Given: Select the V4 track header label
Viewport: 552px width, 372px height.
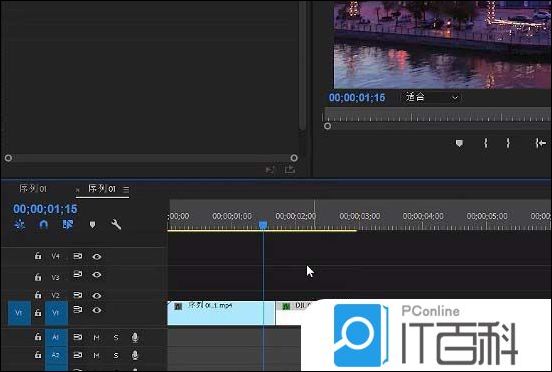Looking at the screenshot, I should pos(56,256).
